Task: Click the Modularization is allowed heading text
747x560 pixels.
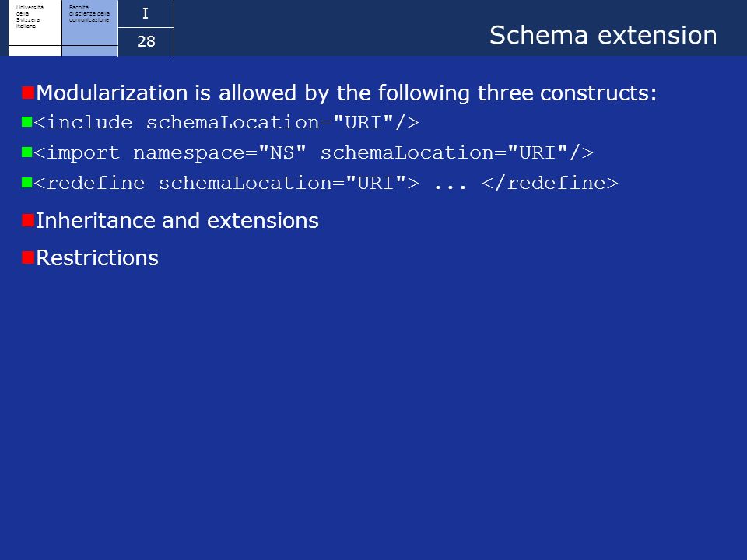Action: [346, 93]
